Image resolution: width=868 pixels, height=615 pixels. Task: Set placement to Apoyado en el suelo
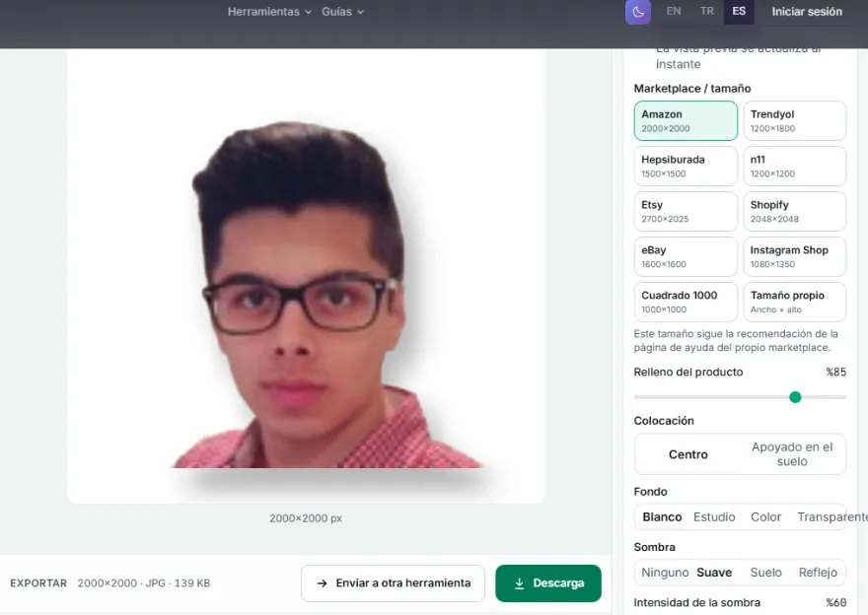792,454
